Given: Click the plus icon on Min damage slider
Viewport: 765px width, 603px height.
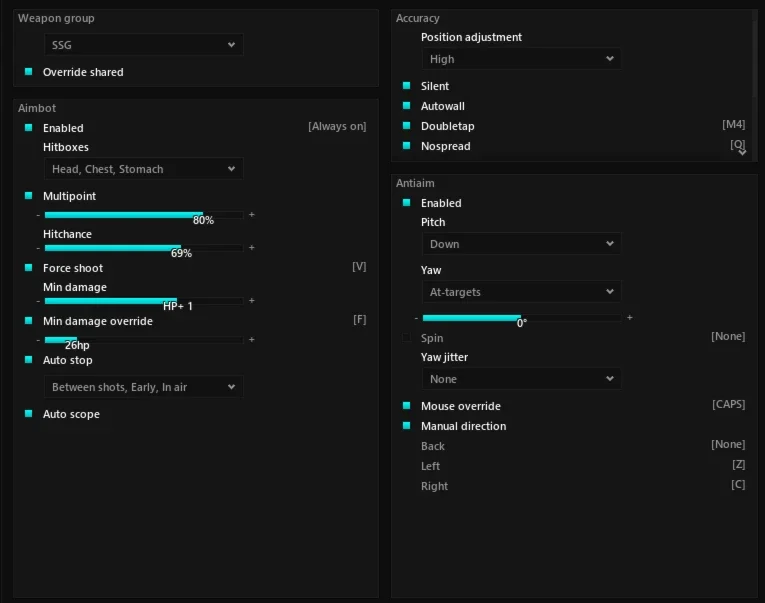Looking at the screenshot, I should click(x=252, y=301).
